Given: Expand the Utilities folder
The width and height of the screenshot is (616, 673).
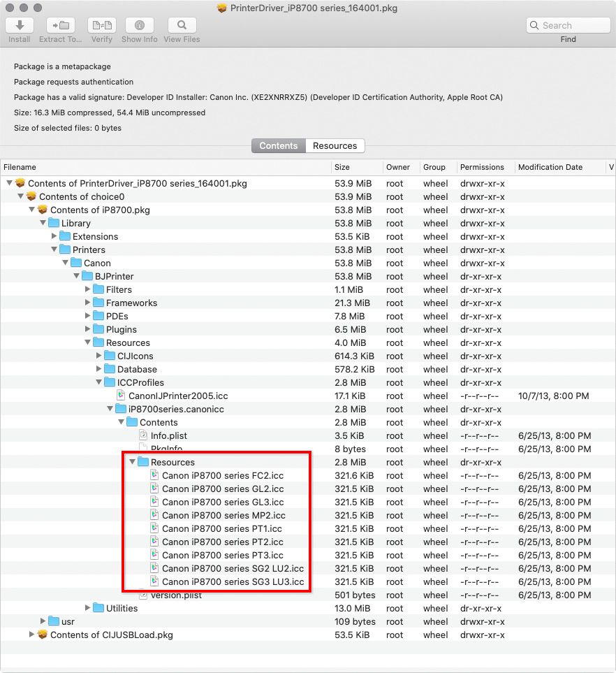Looking at the screenshot, I should click(87, 608).
